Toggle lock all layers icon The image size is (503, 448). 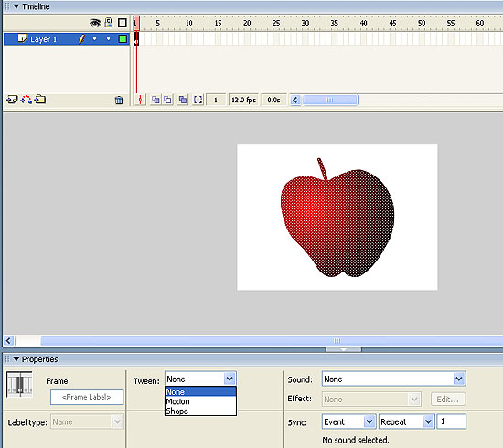[109, 23]
